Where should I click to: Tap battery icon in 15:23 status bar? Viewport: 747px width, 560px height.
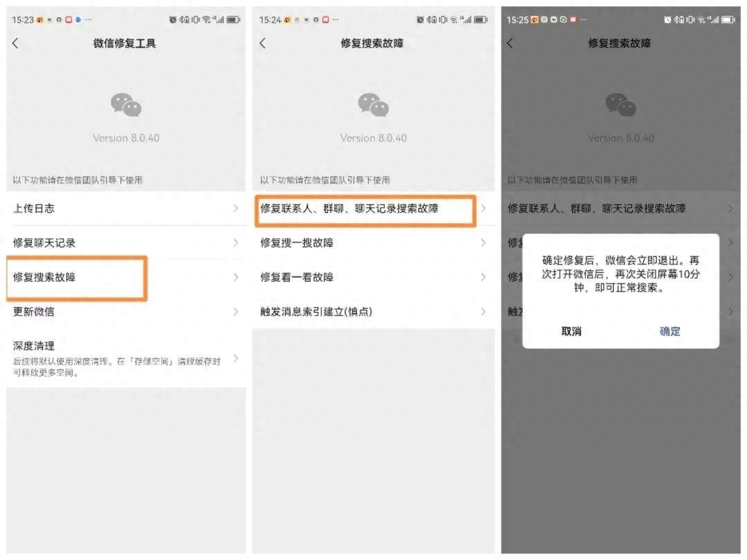pyautogui.click(x=233, y=20)
